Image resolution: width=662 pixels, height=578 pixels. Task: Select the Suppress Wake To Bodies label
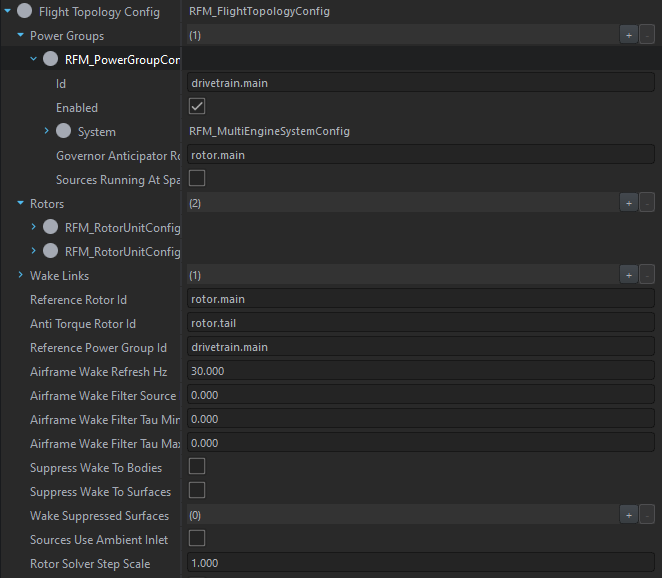point(96,468)
